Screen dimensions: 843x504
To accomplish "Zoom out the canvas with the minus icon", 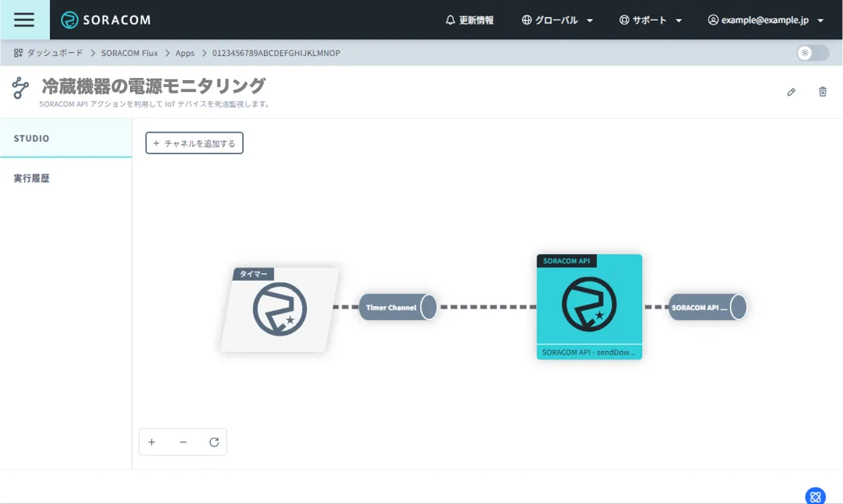I will 183,442.
